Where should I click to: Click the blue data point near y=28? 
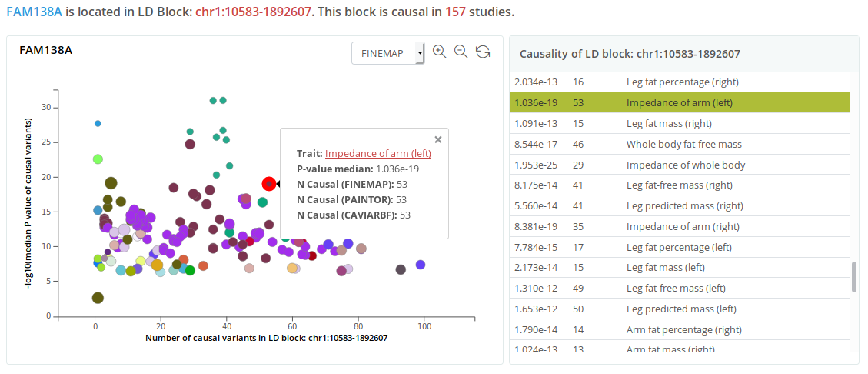click(x=98, y=124)
